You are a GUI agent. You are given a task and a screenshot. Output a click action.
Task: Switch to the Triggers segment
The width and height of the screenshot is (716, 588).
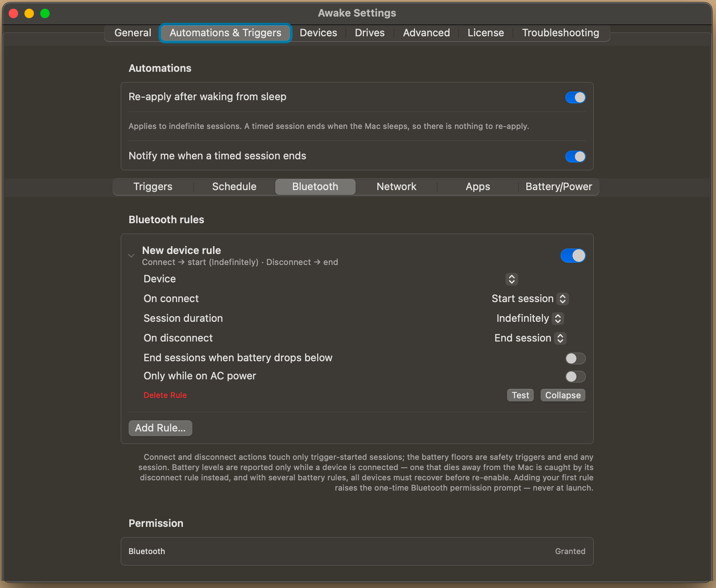(153, 187)
